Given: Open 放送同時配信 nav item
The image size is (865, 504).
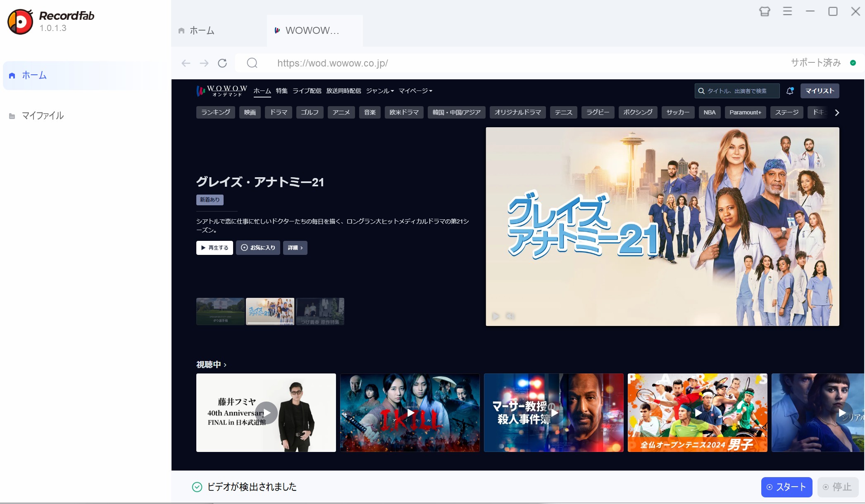Looking at the screenshot, I should point(343,91).
